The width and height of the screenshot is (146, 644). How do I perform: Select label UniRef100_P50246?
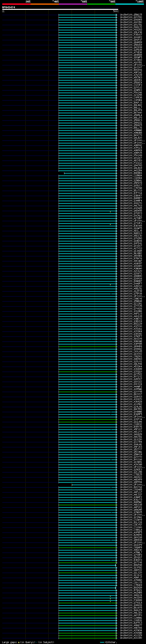pyautogui.click(x=131, y=93)
